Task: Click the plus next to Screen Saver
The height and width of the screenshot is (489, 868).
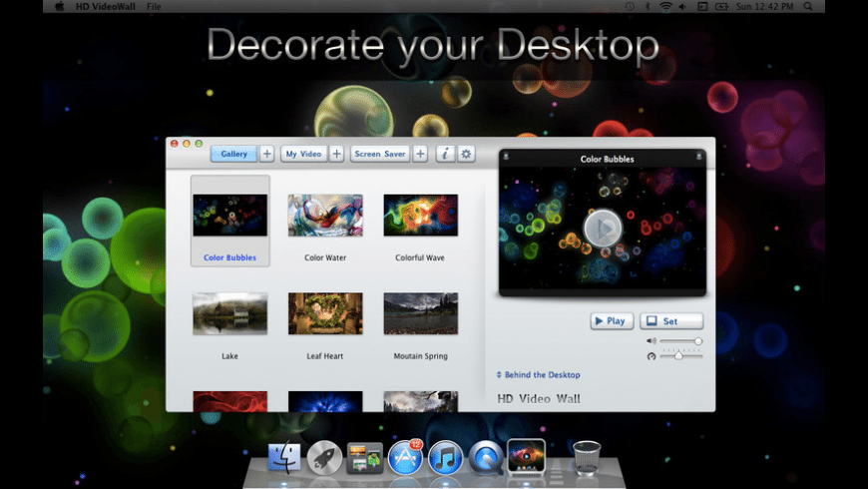Action: [420, 154]
